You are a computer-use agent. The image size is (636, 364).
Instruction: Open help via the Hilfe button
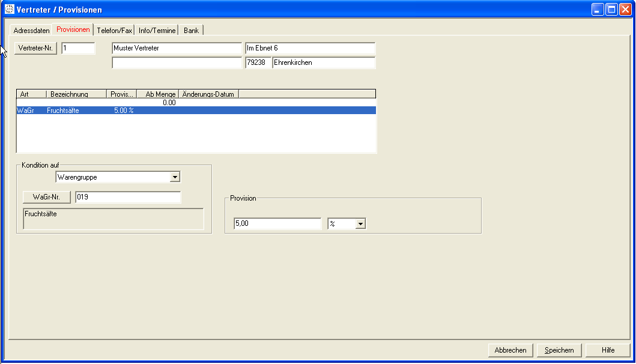(x=608, y=350)
